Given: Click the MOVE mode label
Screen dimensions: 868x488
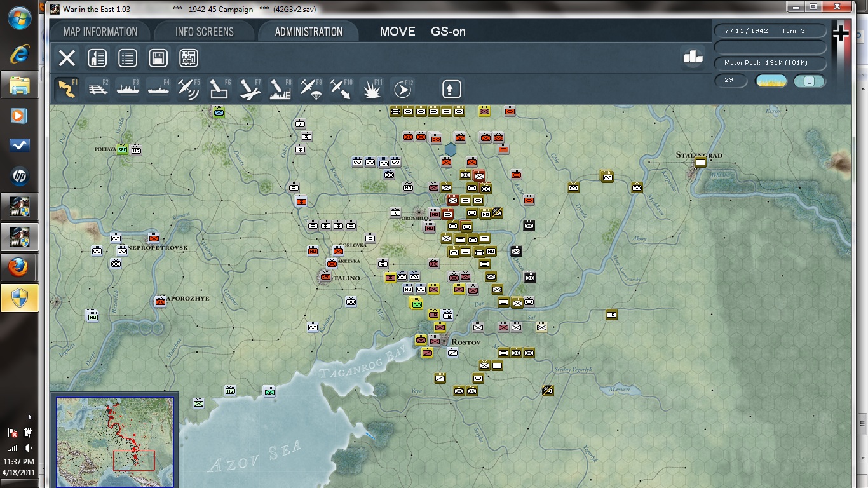Looking at the screenshot, I should 397,32.
